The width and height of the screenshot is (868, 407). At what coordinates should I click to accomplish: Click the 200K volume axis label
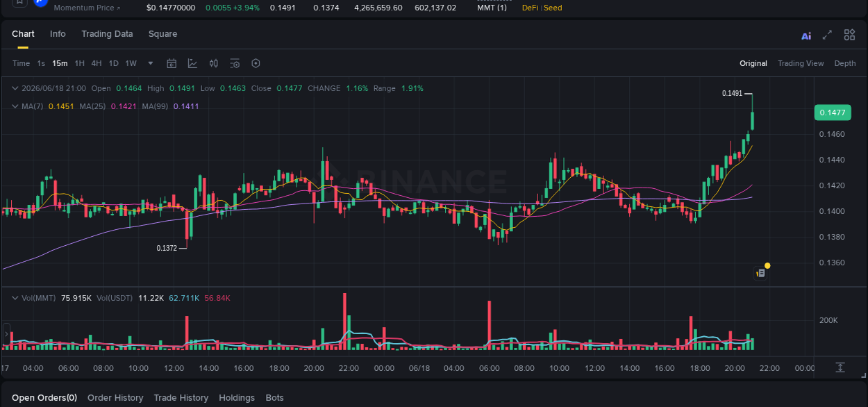(x=828, y=320)
